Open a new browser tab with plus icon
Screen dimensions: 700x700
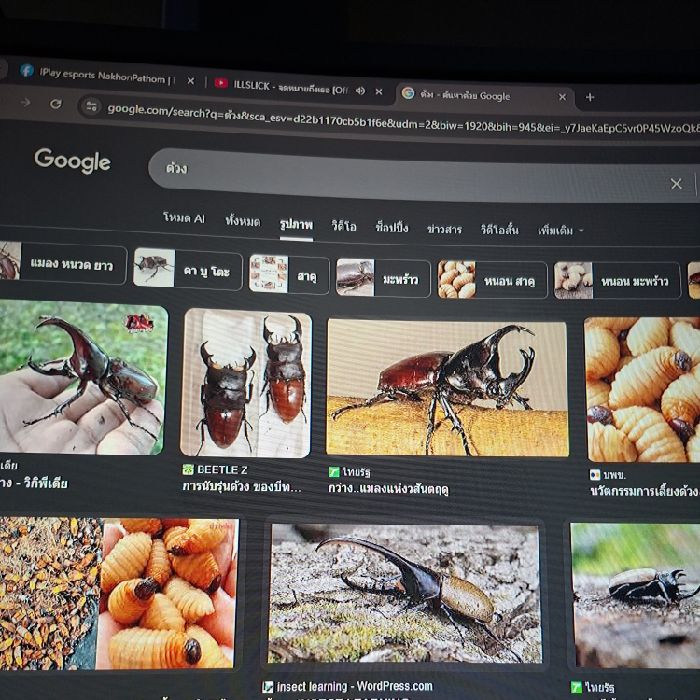[590, 97]
